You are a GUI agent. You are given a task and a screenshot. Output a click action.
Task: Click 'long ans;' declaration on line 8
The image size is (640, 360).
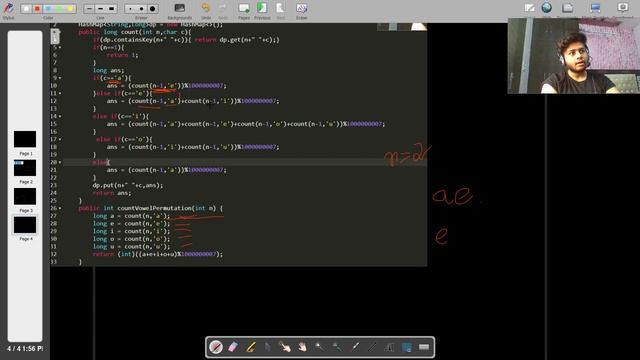[x=108, y=70]
